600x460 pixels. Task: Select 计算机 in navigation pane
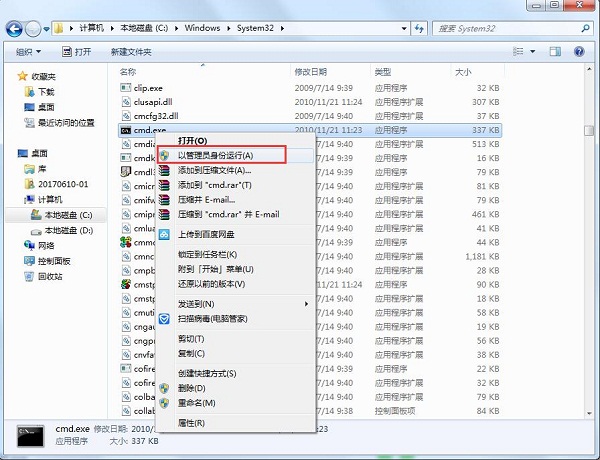click(x=43, y=199)
